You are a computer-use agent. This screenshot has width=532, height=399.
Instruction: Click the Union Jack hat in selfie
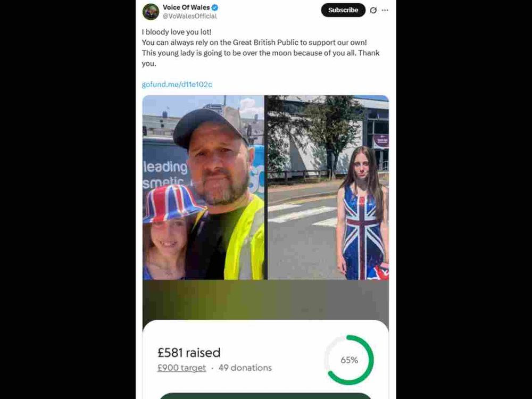point(171,204)
